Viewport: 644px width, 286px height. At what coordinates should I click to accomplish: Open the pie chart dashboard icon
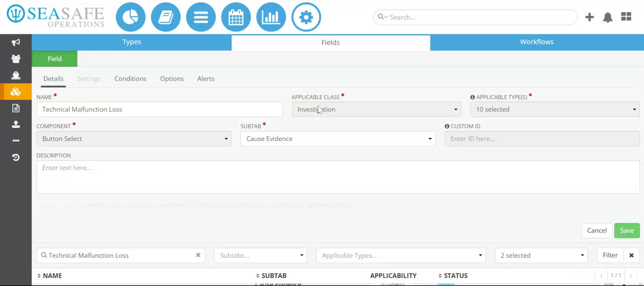131,17
